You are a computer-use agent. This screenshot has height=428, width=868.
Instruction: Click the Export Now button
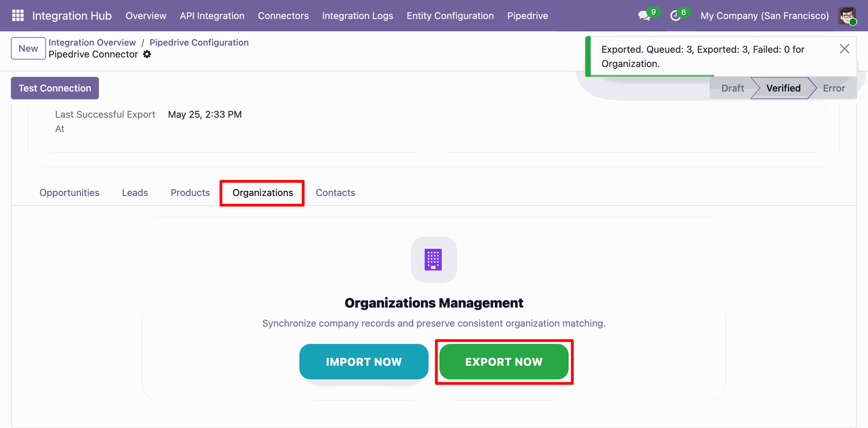tap(504, 361)
